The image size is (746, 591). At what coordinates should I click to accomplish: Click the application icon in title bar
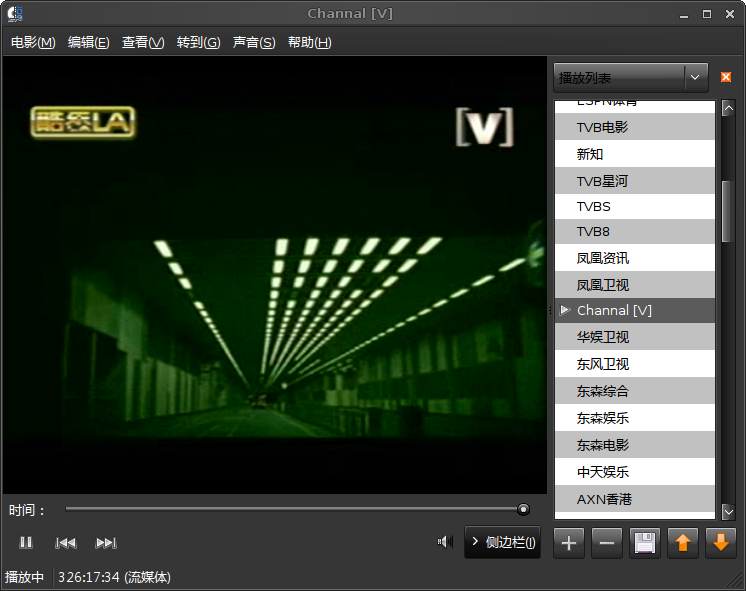click(15, 13)
